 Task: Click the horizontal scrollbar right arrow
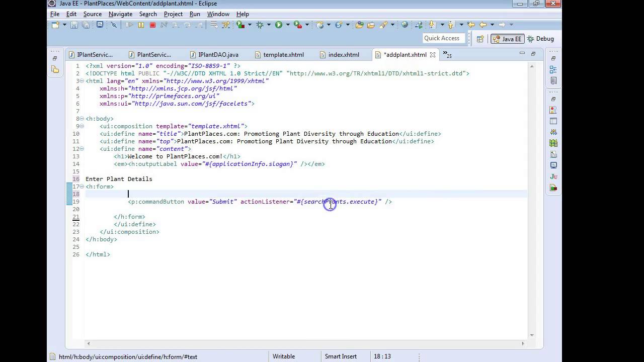click(x=523, y=343)
